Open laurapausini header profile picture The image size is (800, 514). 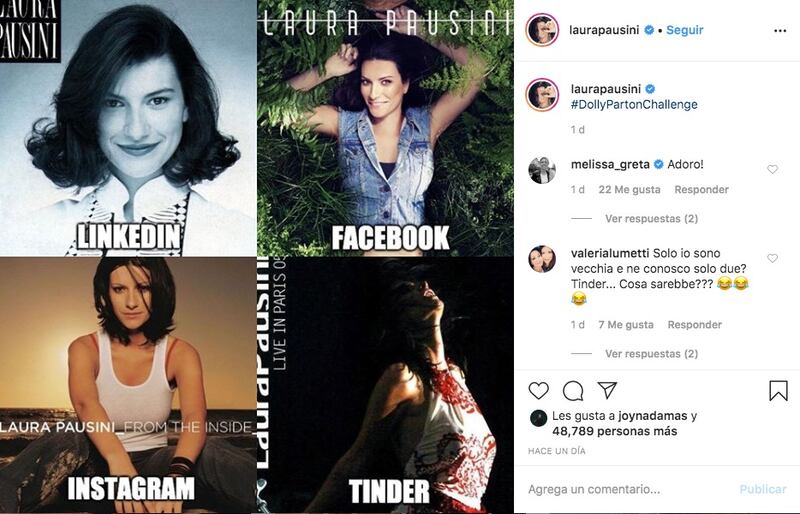(x=542, y=31)
